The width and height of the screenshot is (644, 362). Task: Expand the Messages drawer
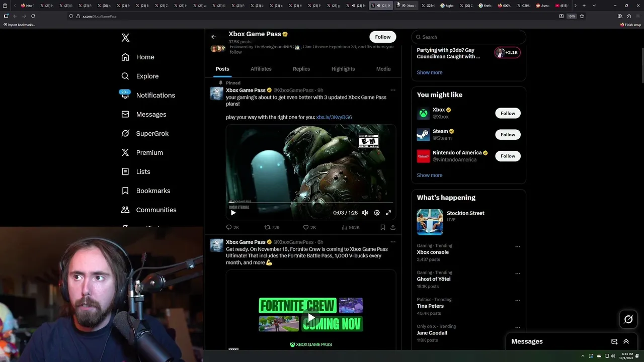coord(626,341)
